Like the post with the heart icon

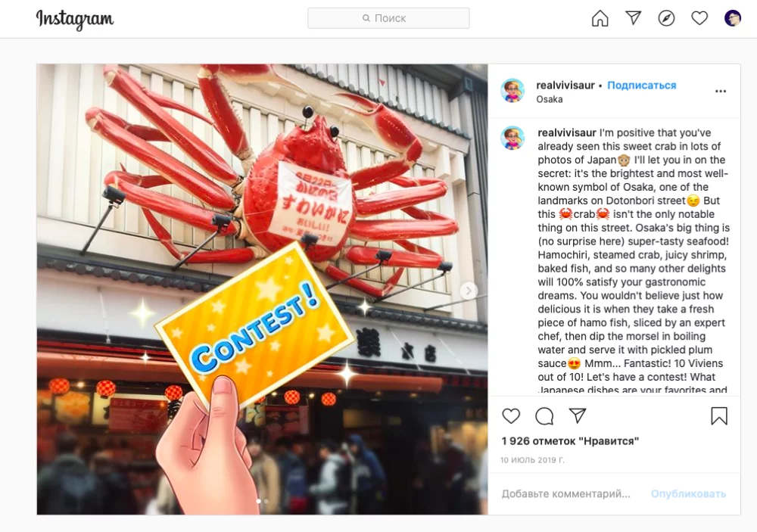coord(511,415)
